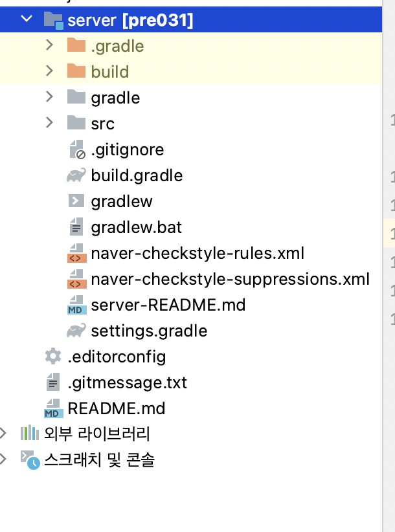This screenshot has height=532, width=395.
Task: Click the naver-checkstyle-rules.xml XML icon
Action: tap(76, 253)
